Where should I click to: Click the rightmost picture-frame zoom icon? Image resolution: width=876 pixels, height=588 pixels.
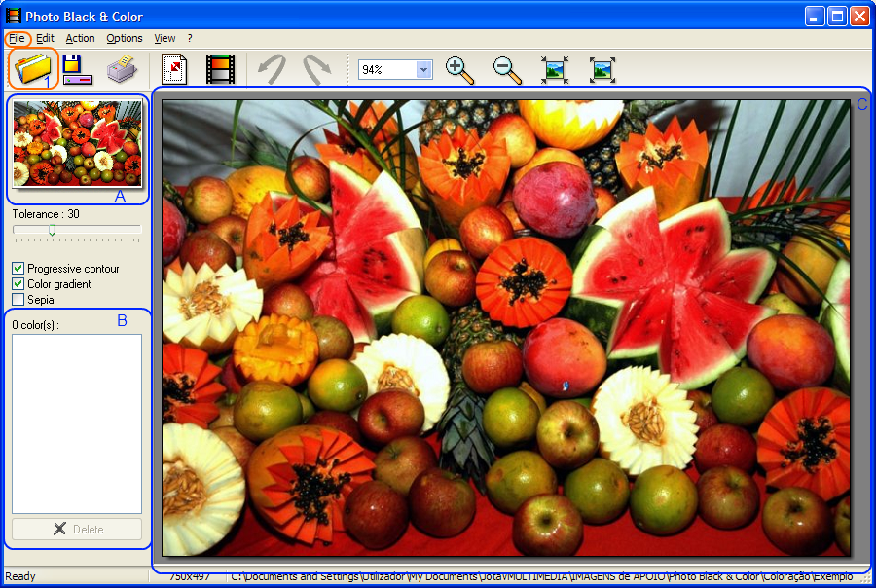(602, 70)
